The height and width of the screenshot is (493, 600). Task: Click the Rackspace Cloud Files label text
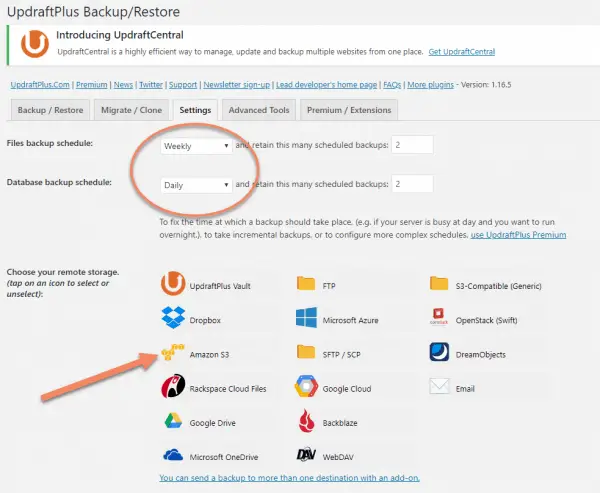(x=228, y=389)
